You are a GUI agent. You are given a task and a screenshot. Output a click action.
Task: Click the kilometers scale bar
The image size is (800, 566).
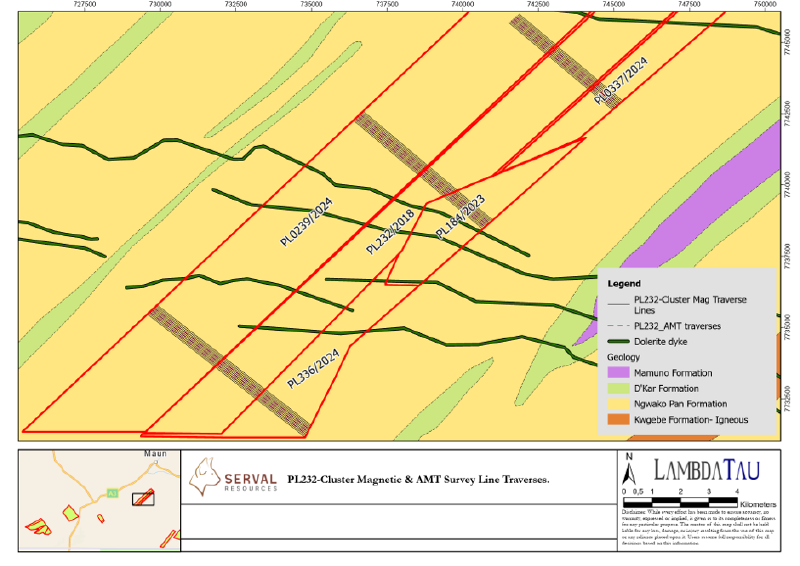[680, 503]
